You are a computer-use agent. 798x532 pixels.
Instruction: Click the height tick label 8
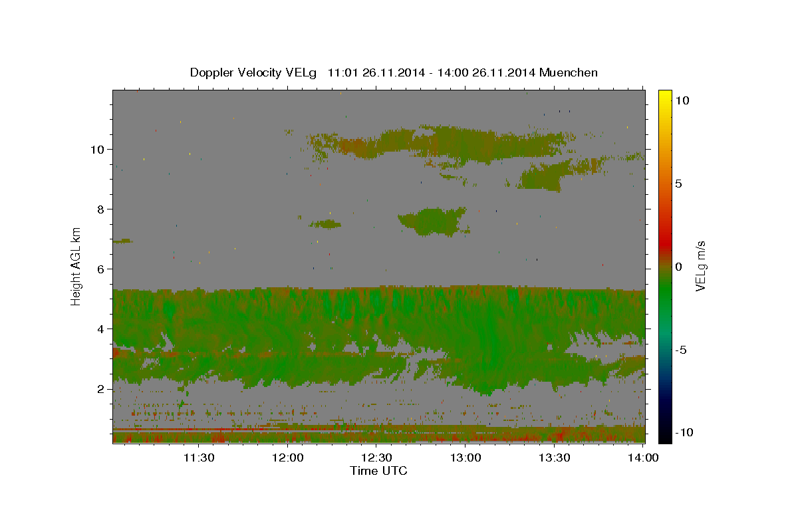101,209
